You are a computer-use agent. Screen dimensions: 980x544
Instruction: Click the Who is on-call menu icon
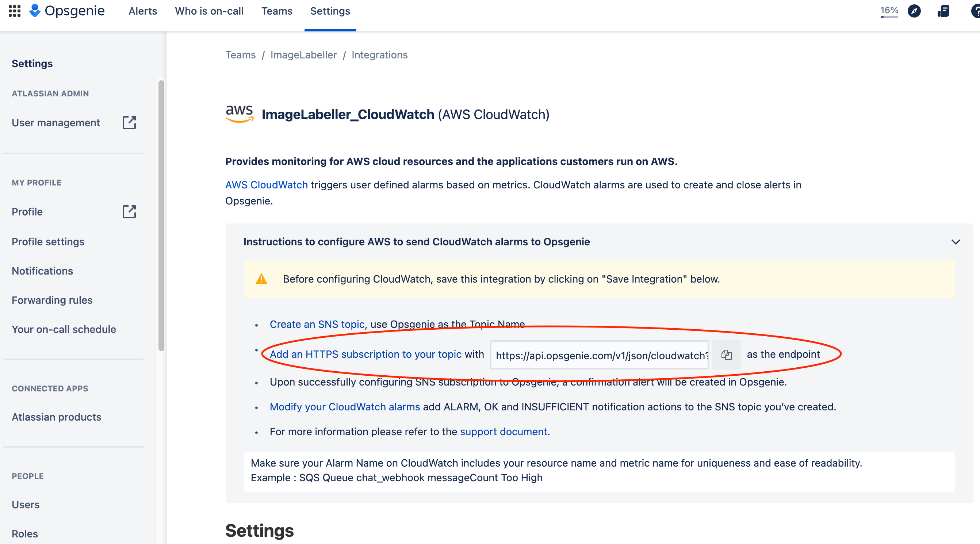(209, 11)
